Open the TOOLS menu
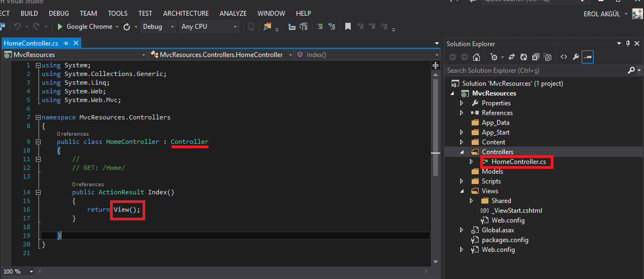The image size is (644, 279). click(118, 13)
